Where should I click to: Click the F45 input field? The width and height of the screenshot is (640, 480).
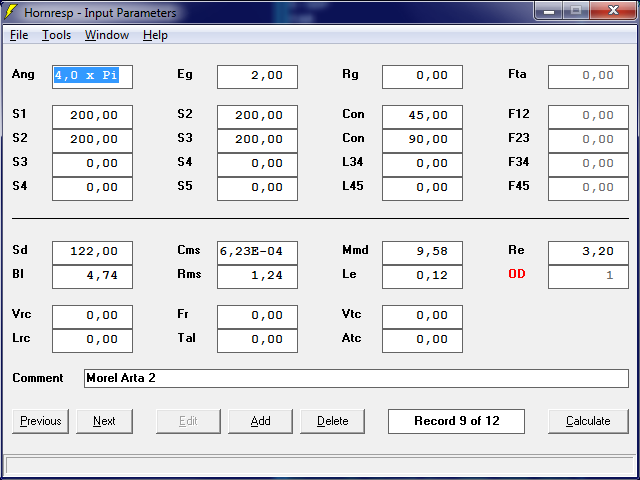pos(588,189)
